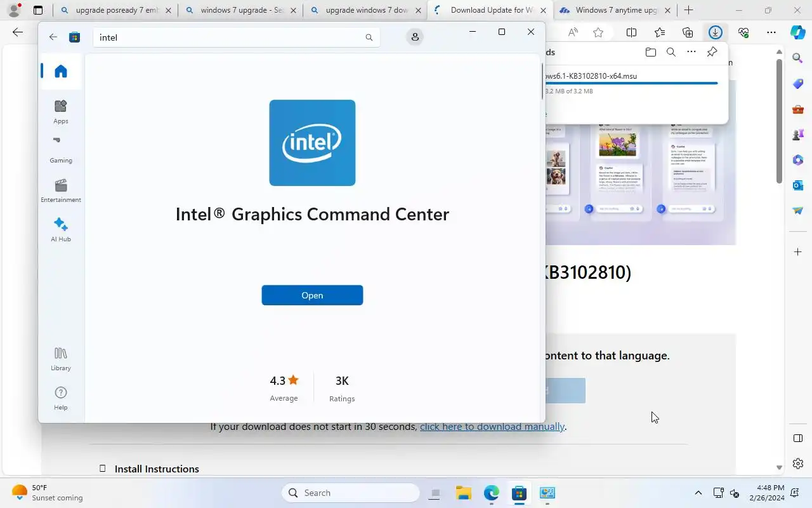Go to Microsoft Store Home
This screenshot has height=508, width=812.
pyautogui.click(x=61, y=71)
